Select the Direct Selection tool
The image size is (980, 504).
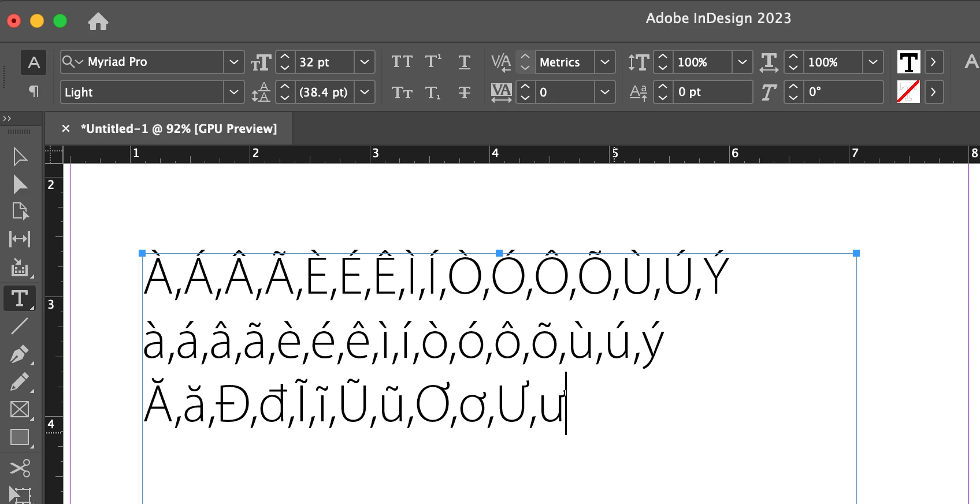(20, 184)
